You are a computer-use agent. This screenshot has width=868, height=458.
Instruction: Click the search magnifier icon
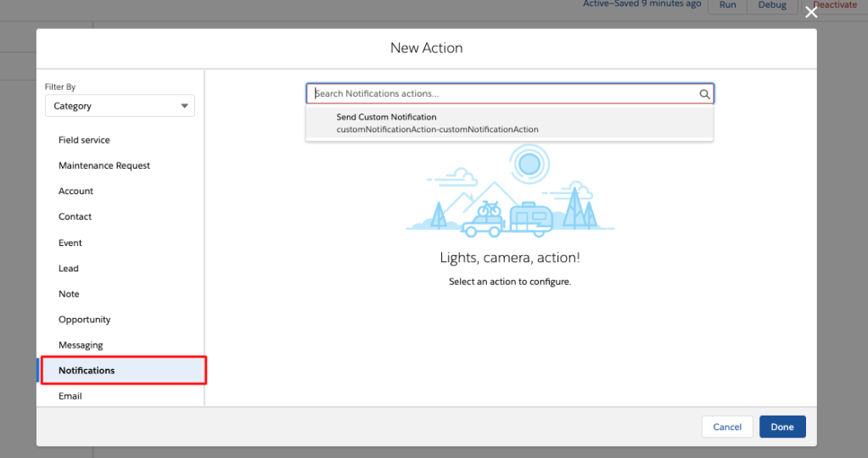point(704,94)
